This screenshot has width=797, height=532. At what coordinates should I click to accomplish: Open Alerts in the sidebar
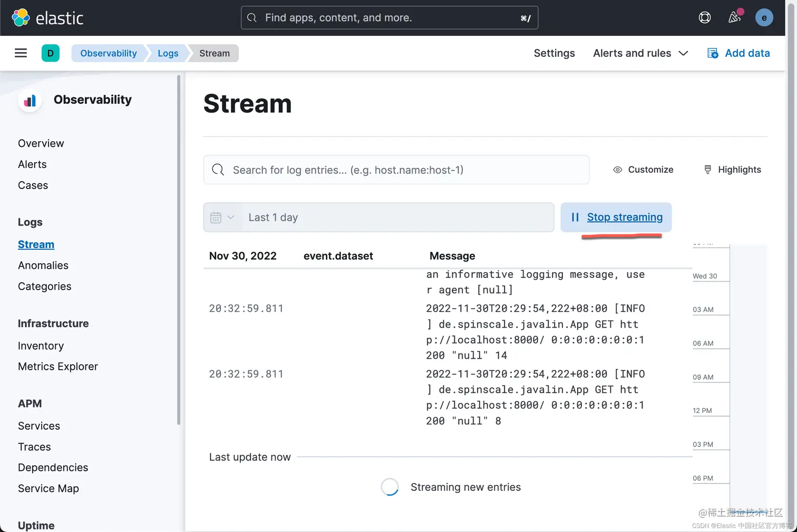(x=32, y=164)
